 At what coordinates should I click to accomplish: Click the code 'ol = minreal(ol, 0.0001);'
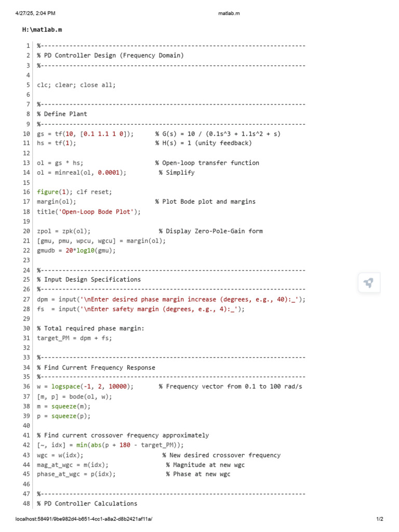pos(82,172)
